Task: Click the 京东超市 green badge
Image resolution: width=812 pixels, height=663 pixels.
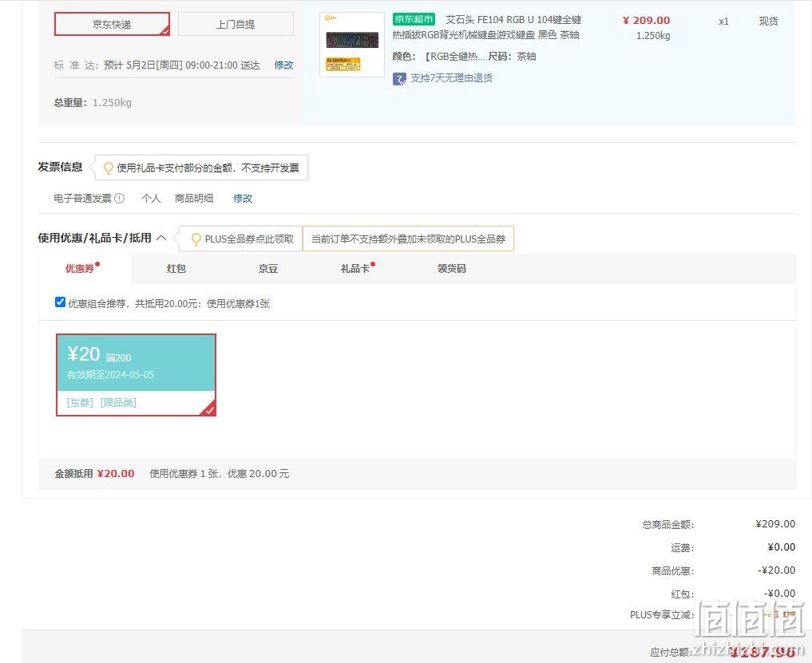Action: click(414, 20)
